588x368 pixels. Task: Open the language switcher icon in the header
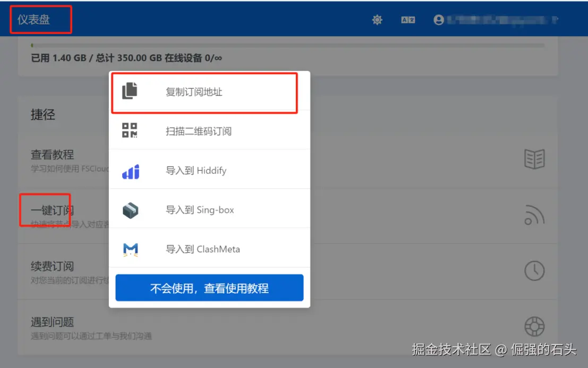coord(408,20)
